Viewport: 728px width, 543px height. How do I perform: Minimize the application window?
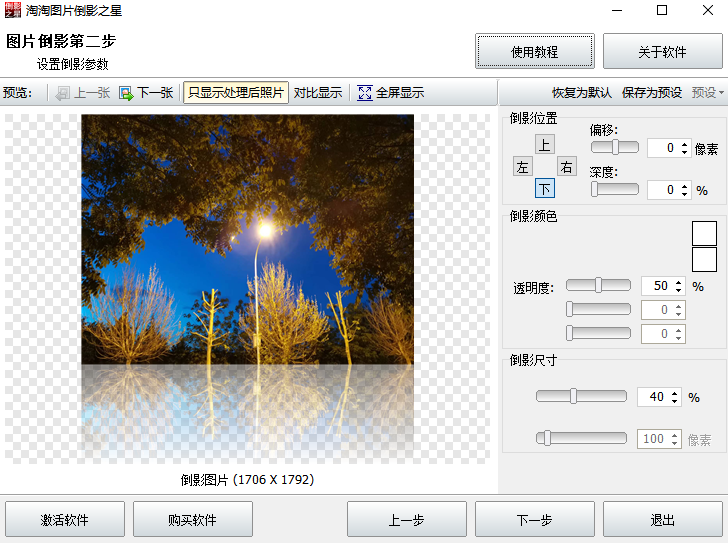617,10
